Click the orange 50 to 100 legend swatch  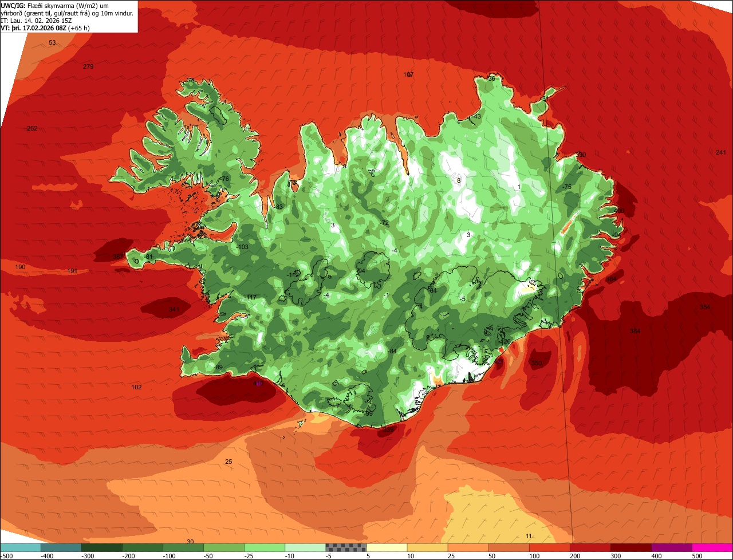click(509, 547)
